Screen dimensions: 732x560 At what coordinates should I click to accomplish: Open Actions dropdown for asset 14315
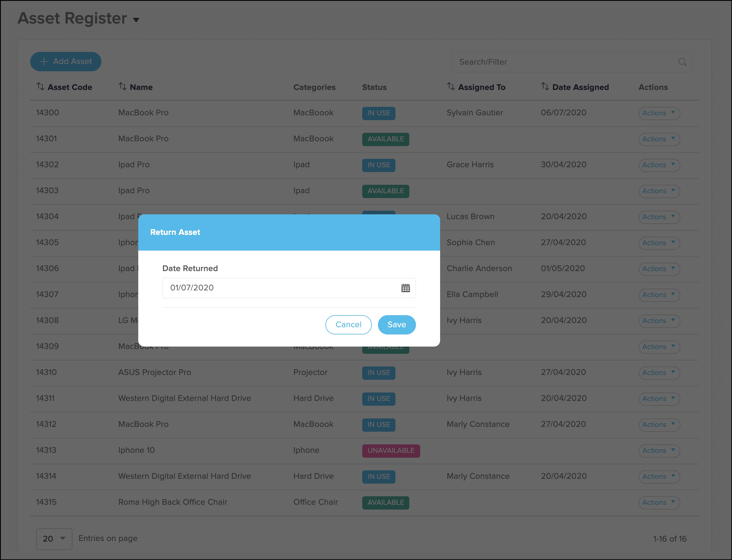pyautogui.click(x=659, y=502)
